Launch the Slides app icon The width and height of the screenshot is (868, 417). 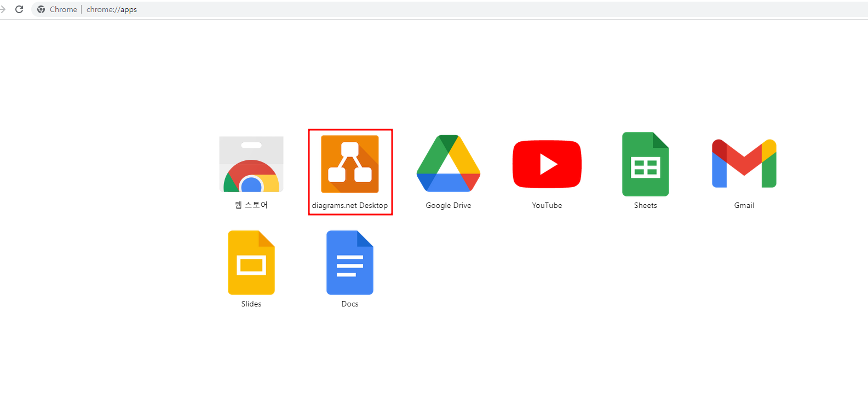click(x=251, y=263)
